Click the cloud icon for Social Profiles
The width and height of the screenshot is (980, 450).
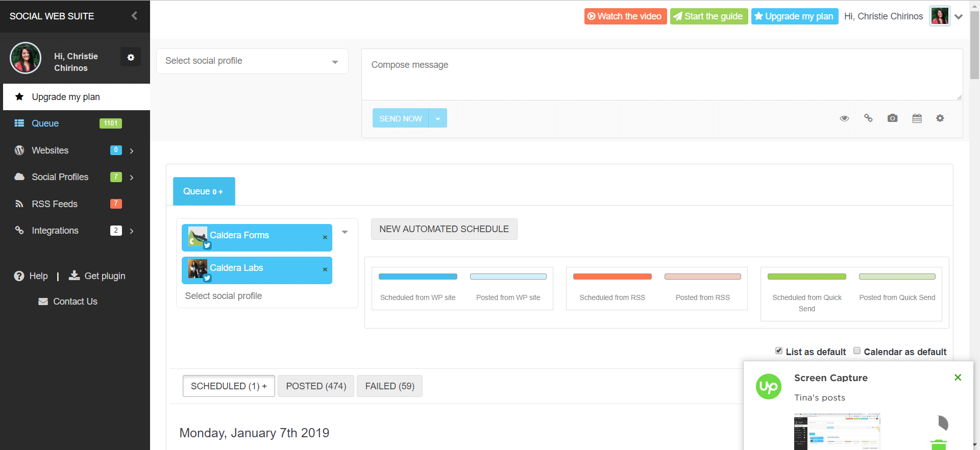pos(19,177)
